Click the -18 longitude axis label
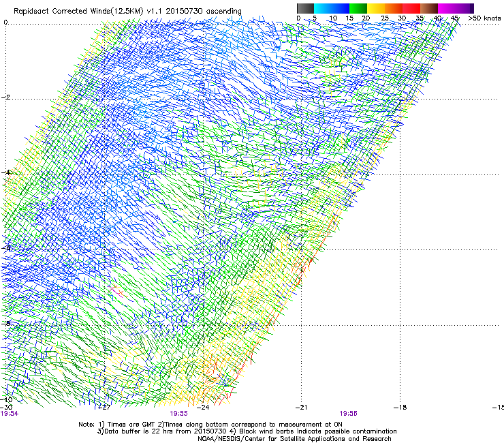 point(400,408)
